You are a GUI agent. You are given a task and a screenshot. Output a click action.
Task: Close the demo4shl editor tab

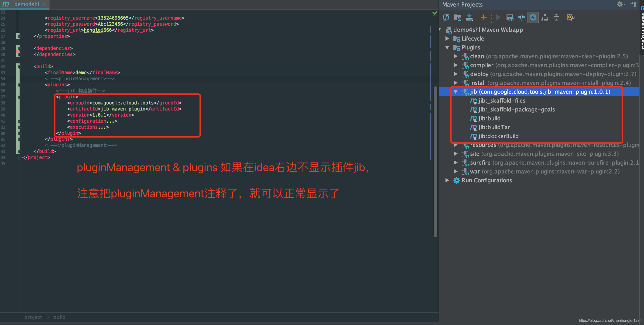pos(44,4)
